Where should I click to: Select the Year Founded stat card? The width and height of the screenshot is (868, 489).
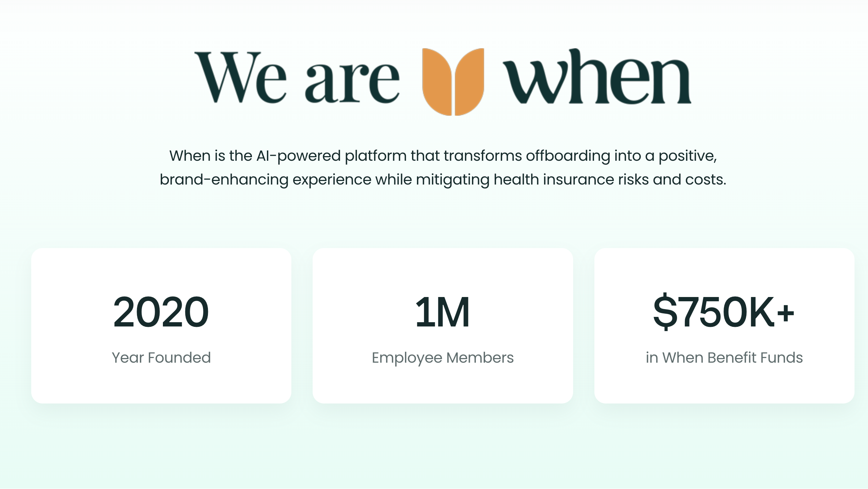pos(161,326)
